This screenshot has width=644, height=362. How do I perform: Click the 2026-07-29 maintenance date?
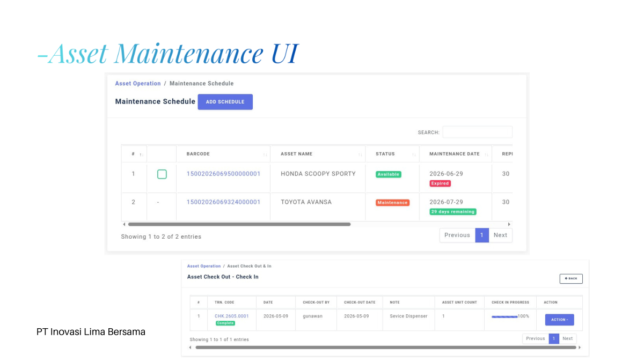click(x=446, y=202)
